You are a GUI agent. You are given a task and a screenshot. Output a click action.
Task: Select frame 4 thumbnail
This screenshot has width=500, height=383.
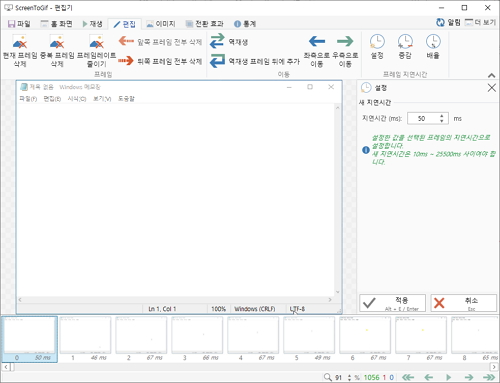pos(253,339)
